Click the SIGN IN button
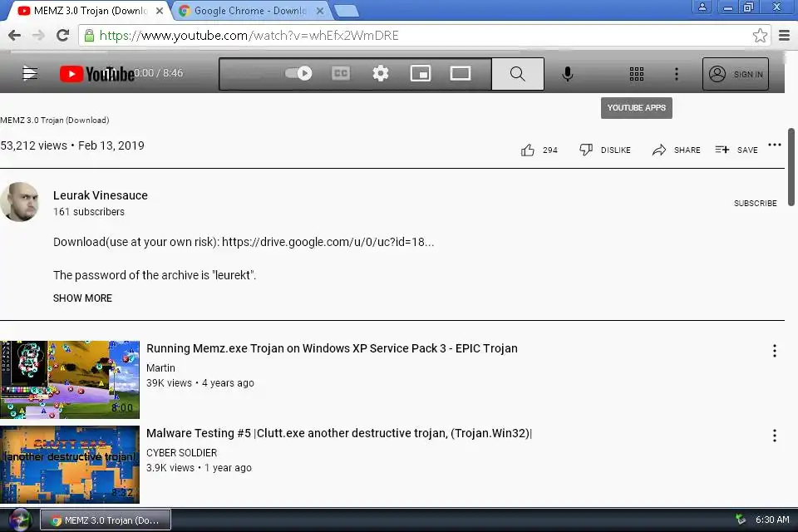Viewport: 798px width, 532px height. pos(736,74)
